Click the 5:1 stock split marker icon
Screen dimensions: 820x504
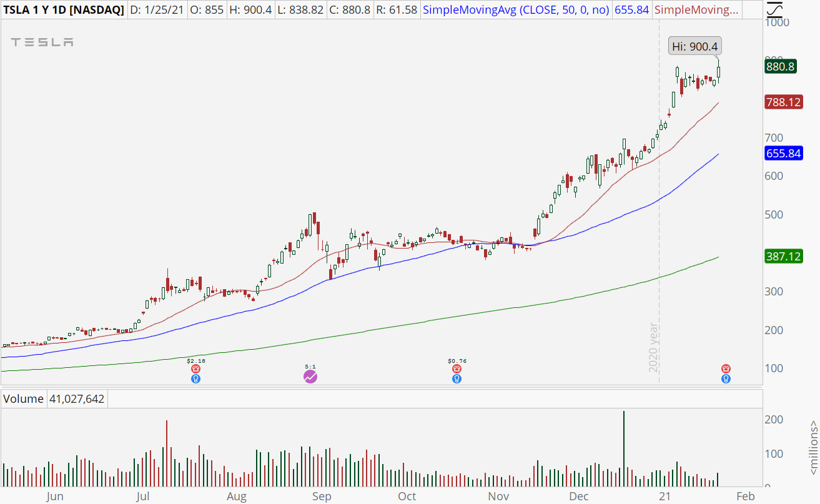click(310, 377)
